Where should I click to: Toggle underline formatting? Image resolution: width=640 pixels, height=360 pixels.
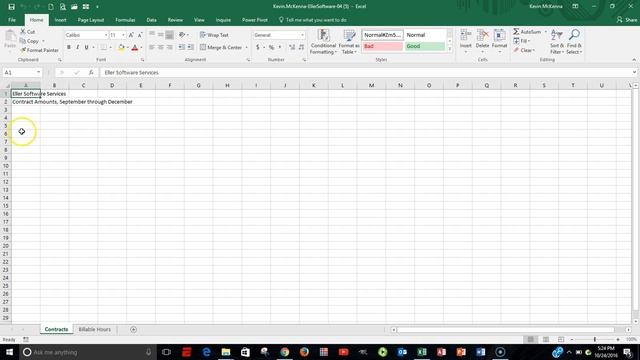point(87,48)
